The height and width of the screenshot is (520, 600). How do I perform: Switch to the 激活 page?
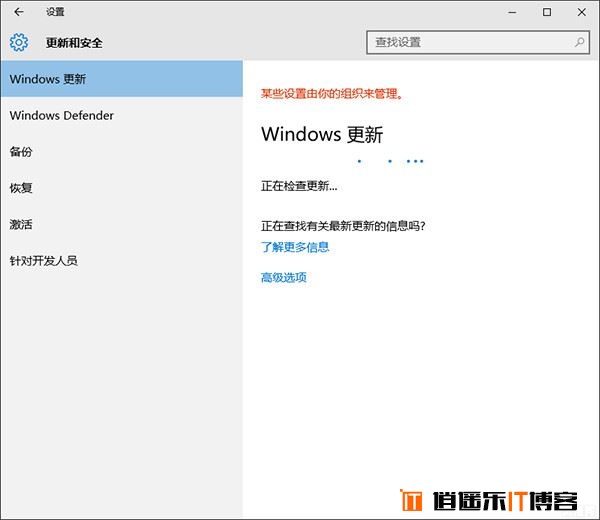tap(22, 224)
